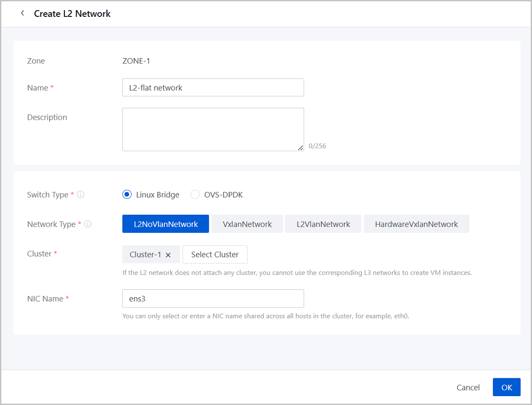Switch network type to VxlanNetwork
Viewport: 532px width, 405px height.
coord(247,224)
